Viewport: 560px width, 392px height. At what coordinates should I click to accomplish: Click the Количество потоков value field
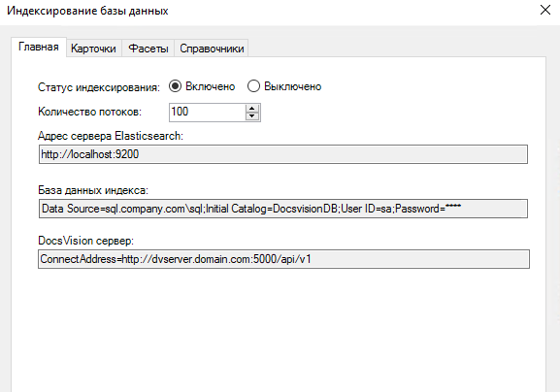coord(207,113)
